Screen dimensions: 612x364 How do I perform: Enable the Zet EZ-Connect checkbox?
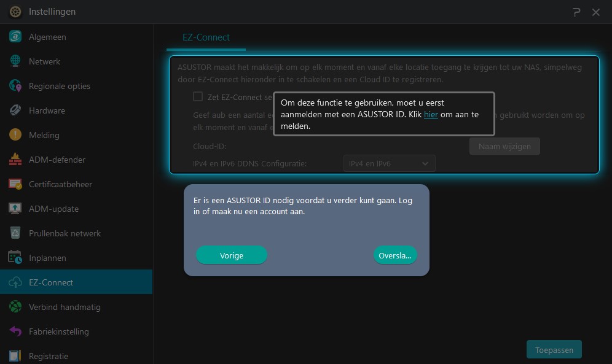pos(198,96)
